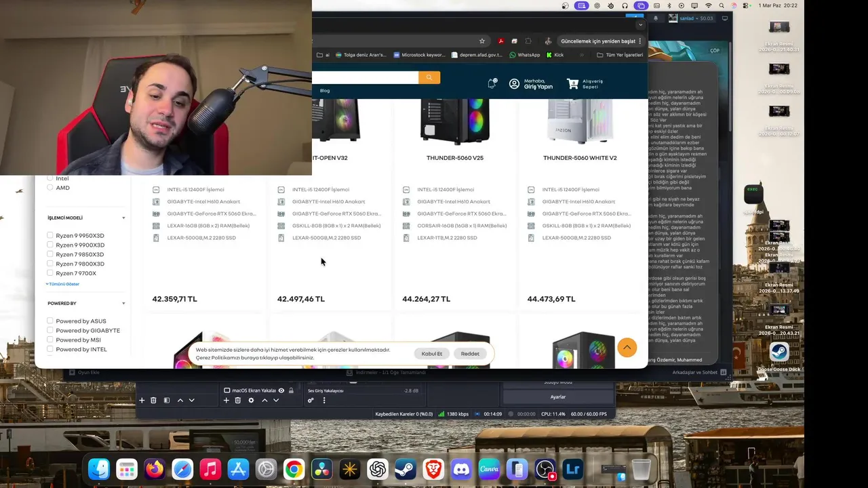Open Arkadaşlar ve Sohbet in Steam
Viewport: 868px width, 488px height.
point(698,372)
